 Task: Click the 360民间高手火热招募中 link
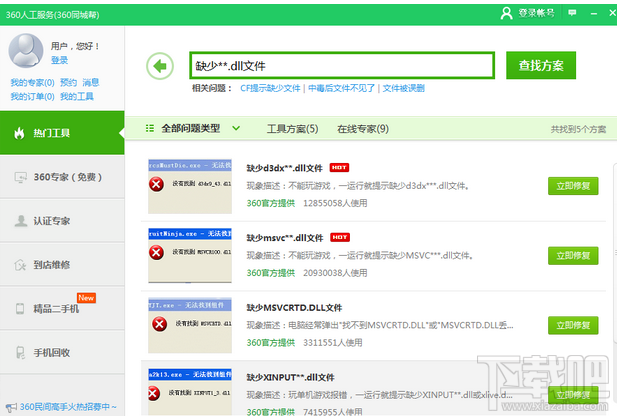pos(68,407)
